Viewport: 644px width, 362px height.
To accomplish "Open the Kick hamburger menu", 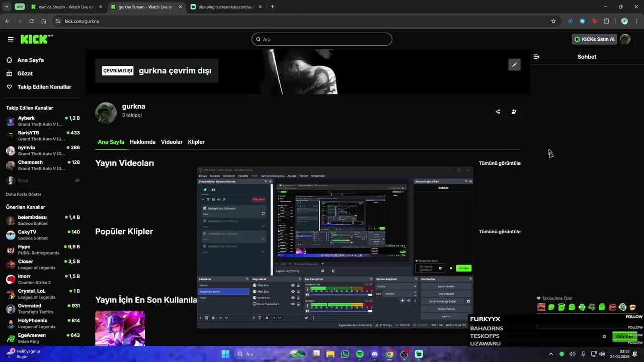I will point(11,39).
